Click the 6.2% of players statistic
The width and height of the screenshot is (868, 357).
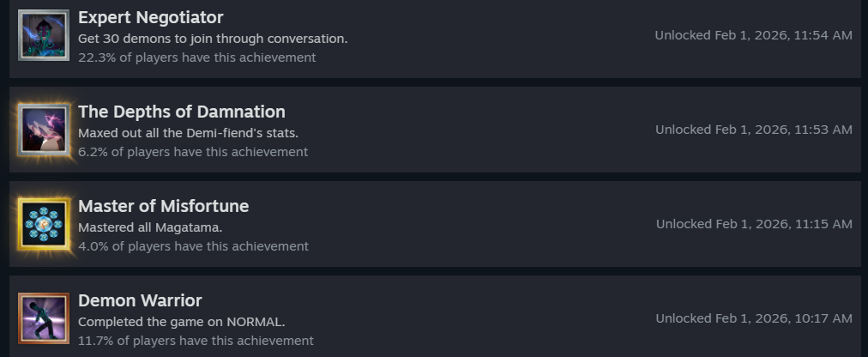click(x=193, y=152)
